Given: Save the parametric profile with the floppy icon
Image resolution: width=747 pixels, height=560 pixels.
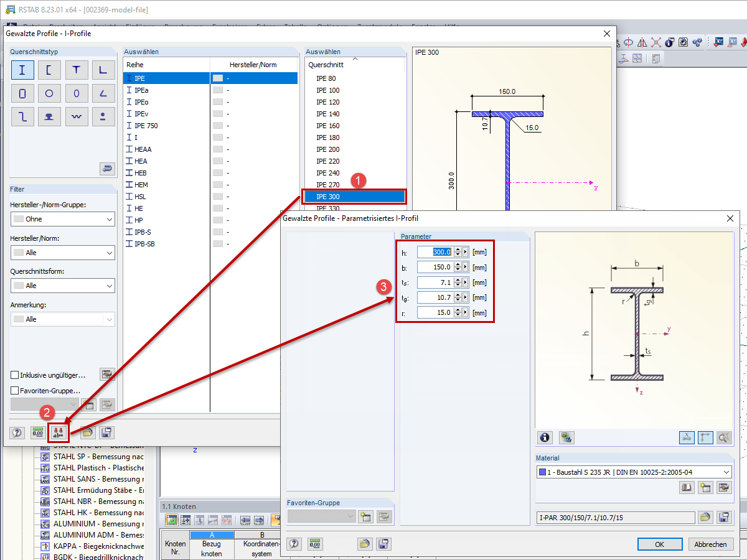Looking at the screenshot, I should pos(724,518).
